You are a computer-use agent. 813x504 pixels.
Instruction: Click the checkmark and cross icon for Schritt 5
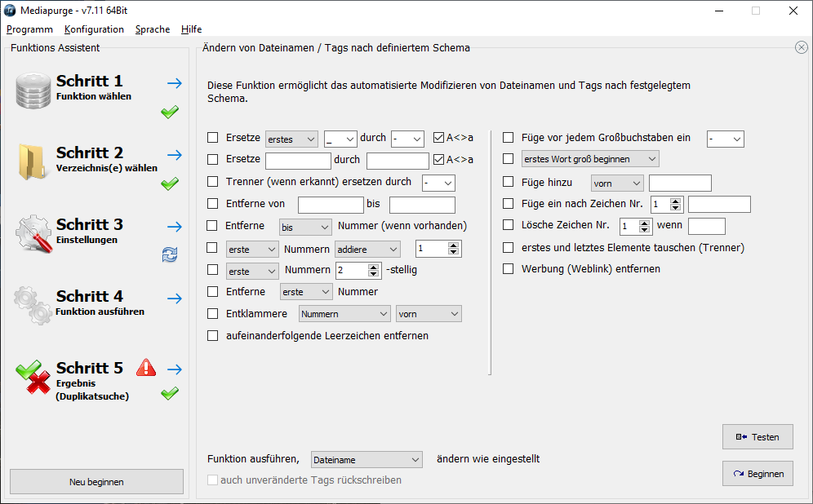click(x=33, y=377)
